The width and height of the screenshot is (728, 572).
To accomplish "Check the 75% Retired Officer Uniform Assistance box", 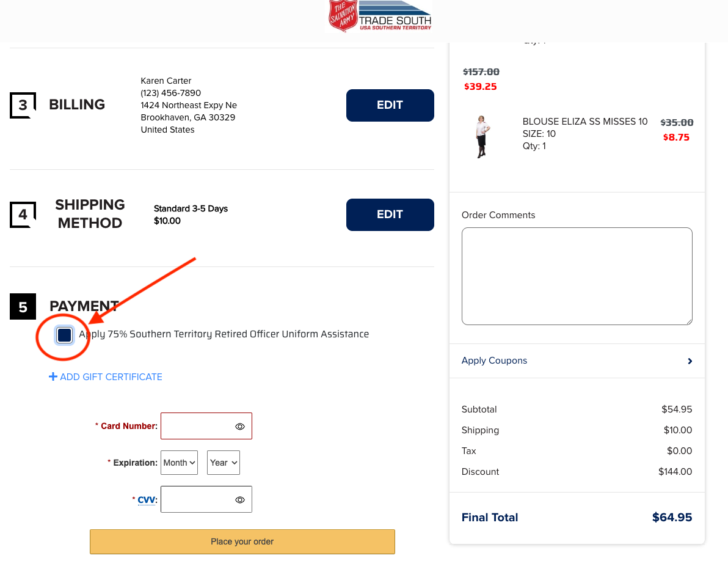I will (x=64, y=334).
